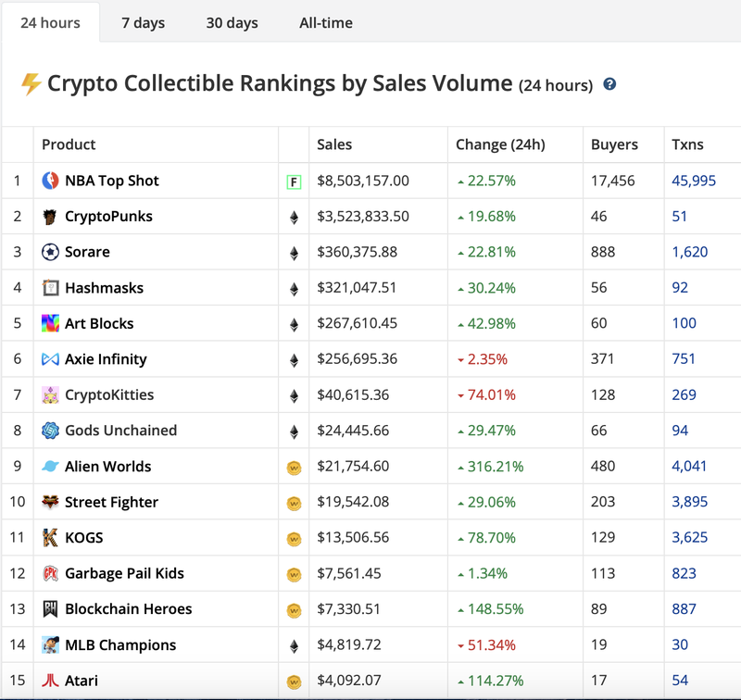Open the Blockchain Heroes product link

pyautogui.click(x=129, y=609)
